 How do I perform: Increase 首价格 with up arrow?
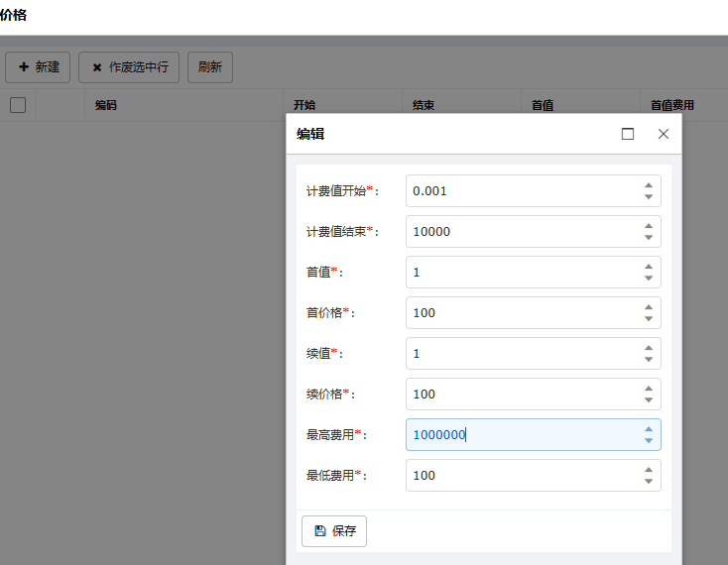[x=649, y=307]
